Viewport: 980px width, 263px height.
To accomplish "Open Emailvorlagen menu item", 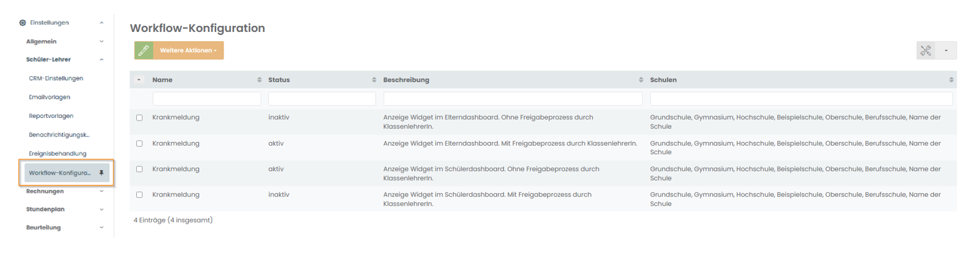I will [x=50, y=97].
